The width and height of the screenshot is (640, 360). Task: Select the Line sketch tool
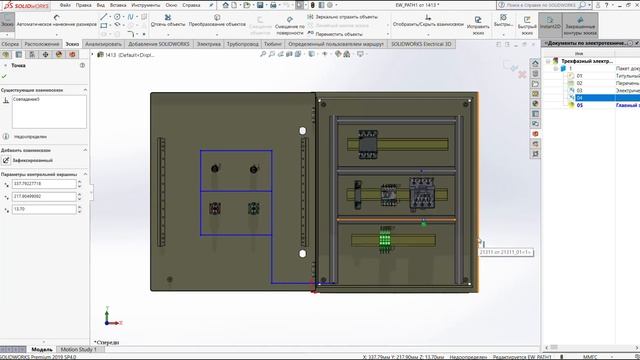104,17
